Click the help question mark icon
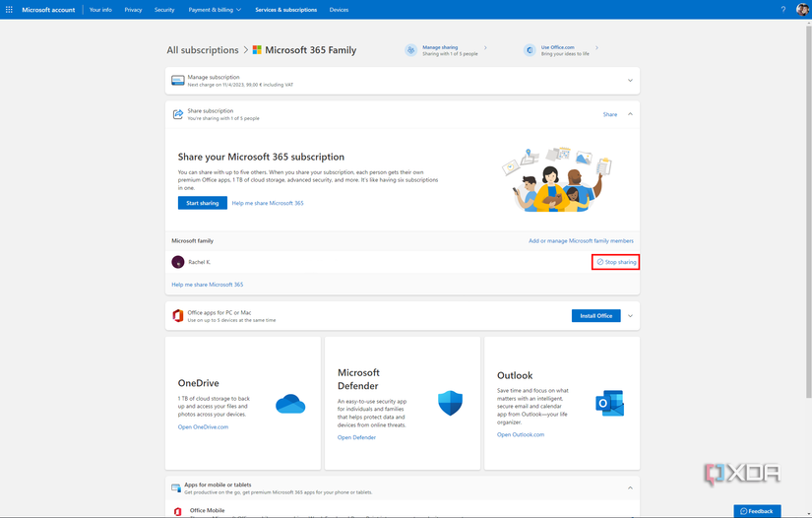Screen dimensions: 812x518 pyautogui.click(x=782, y=9)
